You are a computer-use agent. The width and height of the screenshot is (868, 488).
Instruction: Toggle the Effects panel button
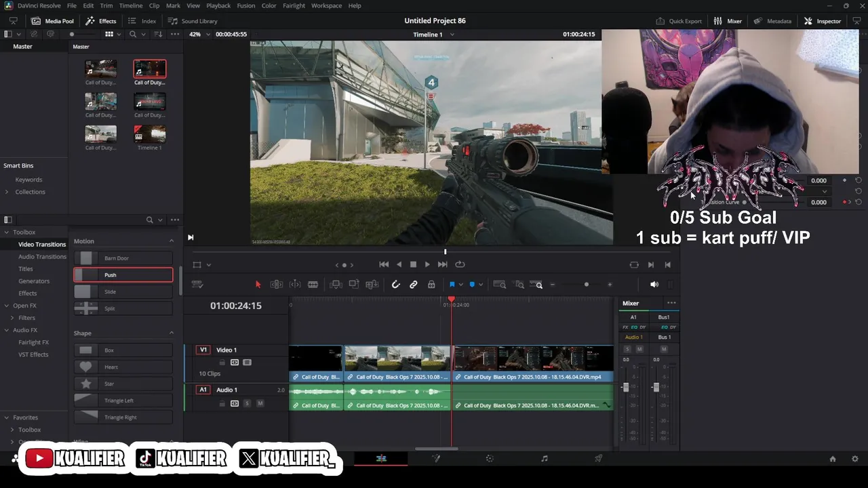(101, 21)
